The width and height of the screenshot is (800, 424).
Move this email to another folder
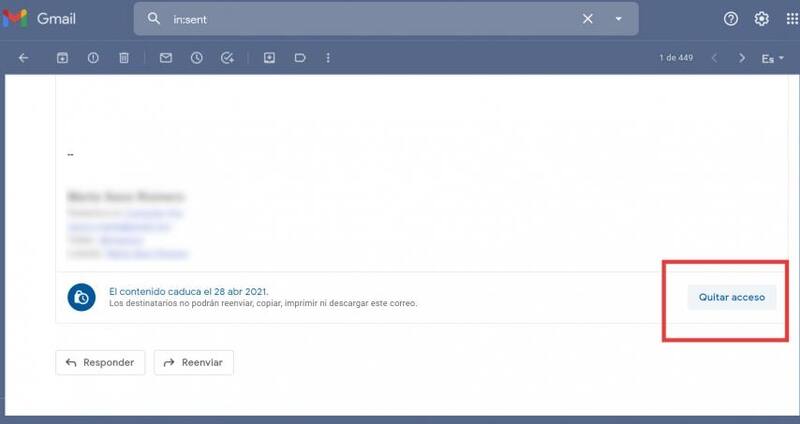click(x=269, y=58)
